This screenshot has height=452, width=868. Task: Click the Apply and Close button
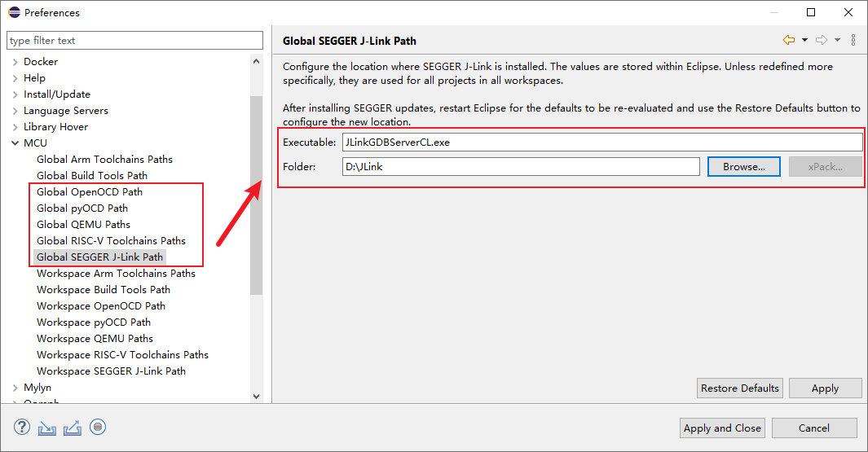(x=722, y=428)
